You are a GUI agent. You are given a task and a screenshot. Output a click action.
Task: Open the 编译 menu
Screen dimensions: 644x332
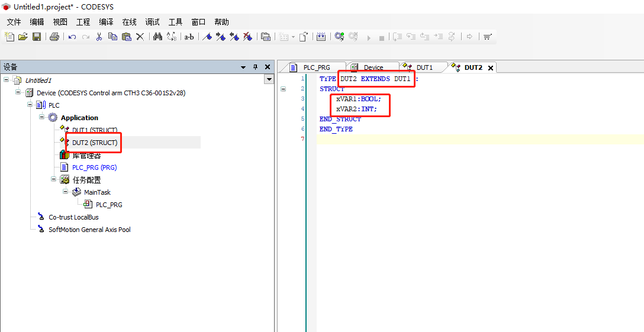tap(106, 22)
